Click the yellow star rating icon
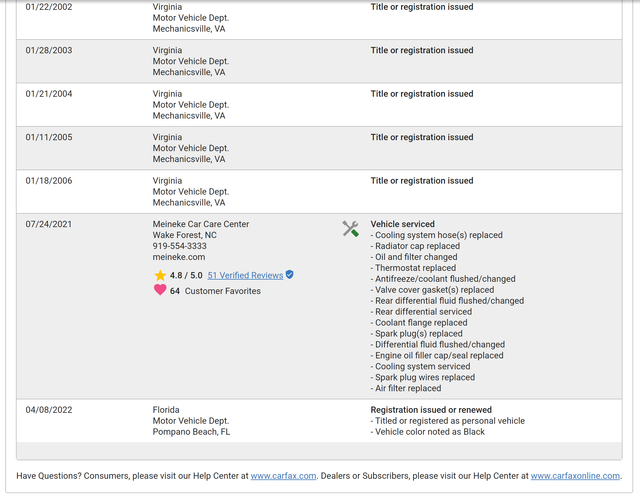This screenshot has width=640, height=502. (160, 275)
